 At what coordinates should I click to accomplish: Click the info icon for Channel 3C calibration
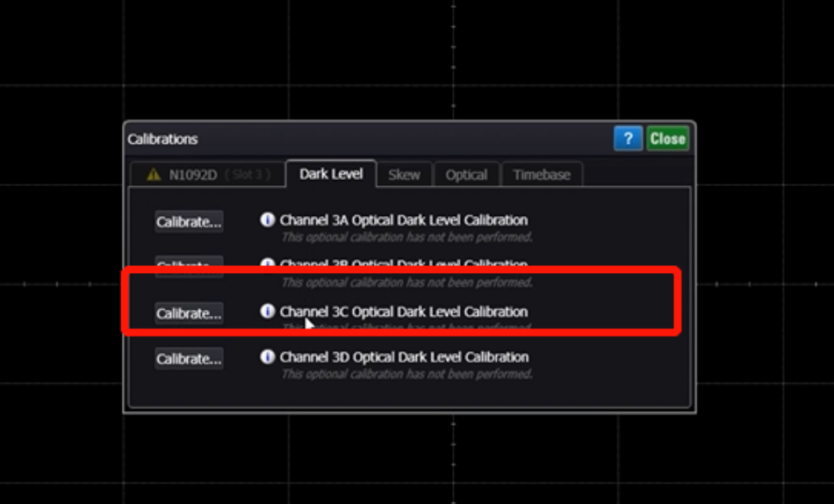pos(268,311)
